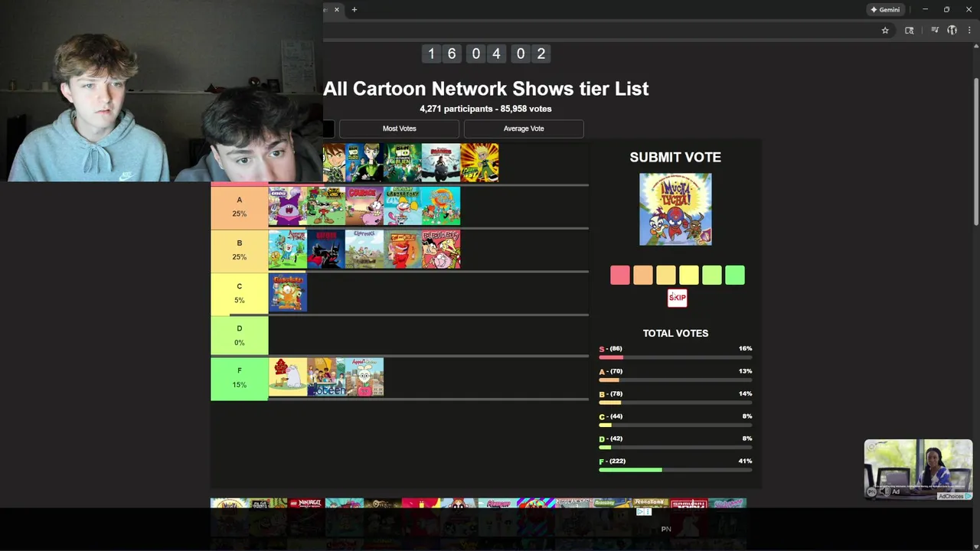Select the A tier label cell
980x551 pixels.
point(240,207)
